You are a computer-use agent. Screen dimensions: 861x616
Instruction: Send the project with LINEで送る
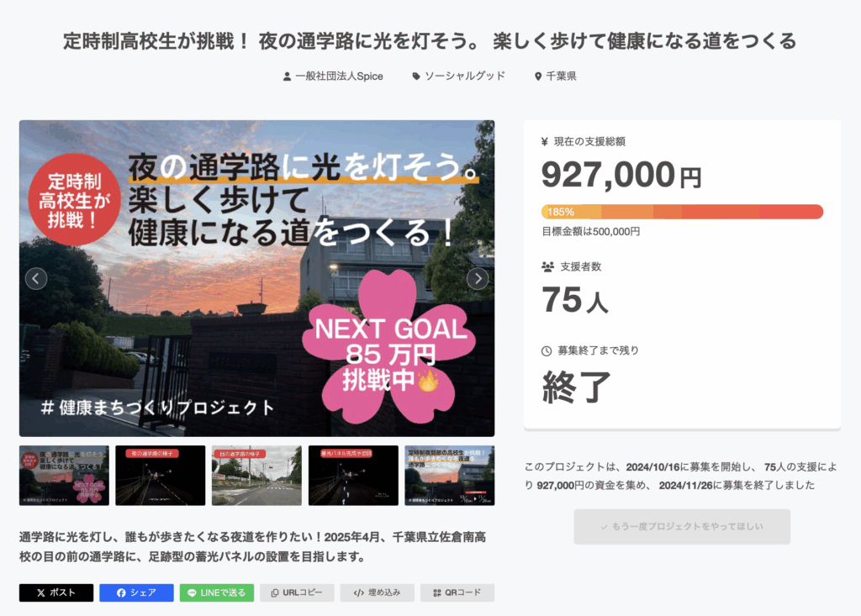click(216, 592)
